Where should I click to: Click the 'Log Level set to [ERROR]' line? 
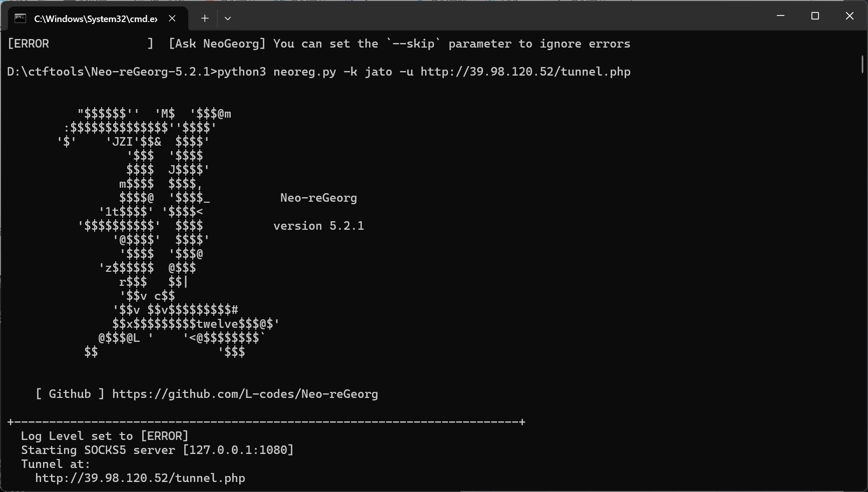click(x=105, y=436)
